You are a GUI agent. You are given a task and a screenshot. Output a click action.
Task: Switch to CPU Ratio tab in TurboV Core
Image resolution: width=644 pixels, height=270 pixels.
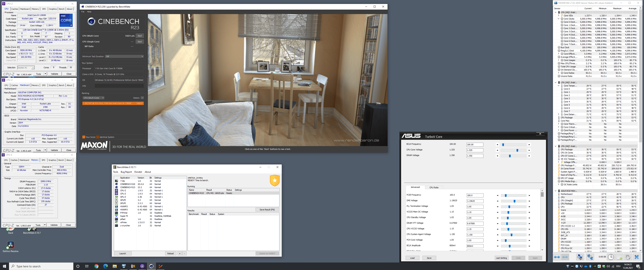coord(434,187)
